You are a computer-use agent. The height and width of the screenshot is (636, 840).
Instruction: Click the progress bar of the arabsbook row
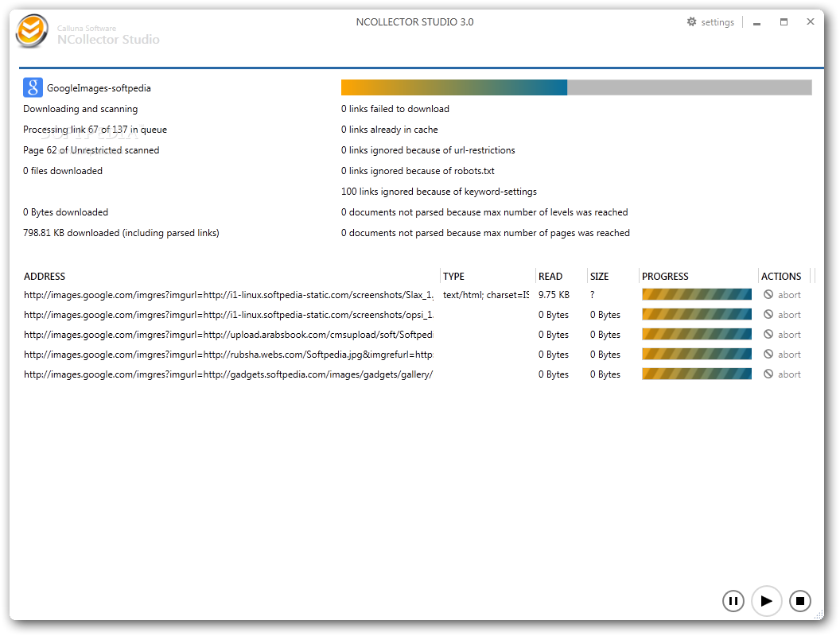(x=697, y=334)
